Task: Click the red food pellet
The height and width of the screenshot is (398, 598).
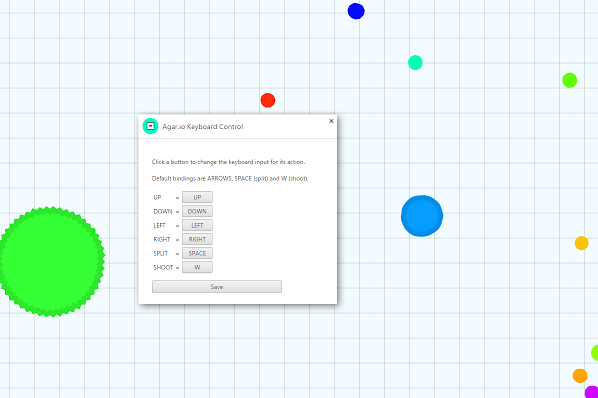Action: pyautogui.click(x=268, y=100)
